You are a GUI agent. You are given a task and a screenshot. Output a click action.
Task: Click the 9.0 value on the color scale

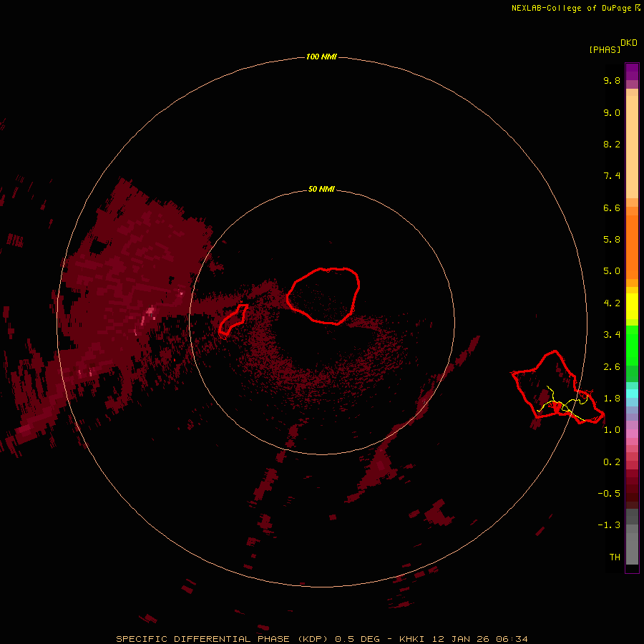click(612, 112)
